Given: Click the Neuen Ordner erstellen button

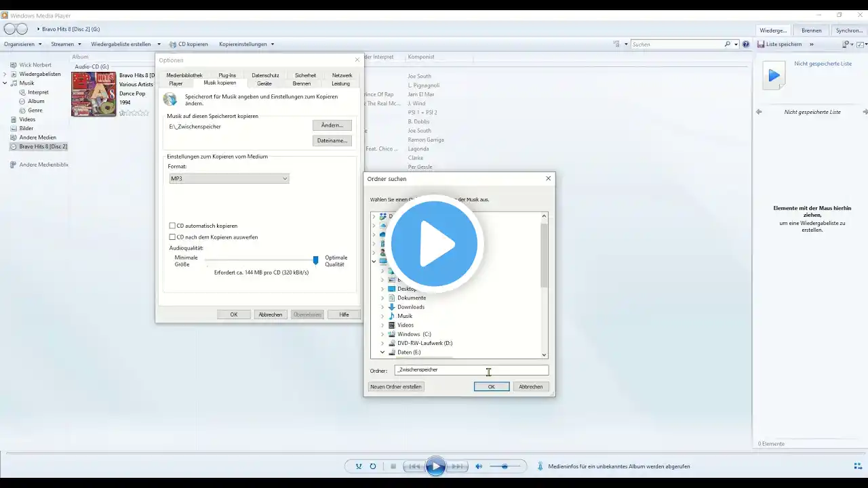Looking at the screenshot, I should tap(396, 387).
